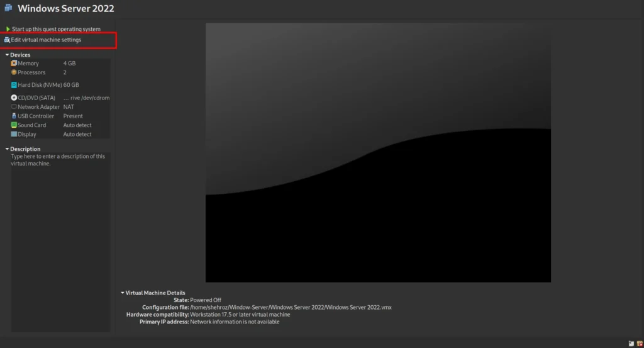
Task: Click the Edit virtual machine settings icon
Action: coord(7,40)
